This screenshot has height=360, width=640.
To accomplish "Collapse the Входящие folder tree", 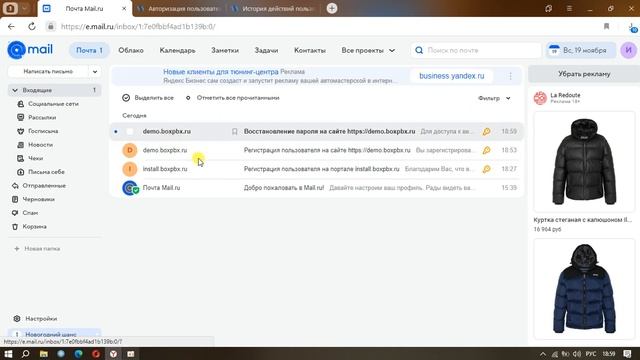I will 15,90.
